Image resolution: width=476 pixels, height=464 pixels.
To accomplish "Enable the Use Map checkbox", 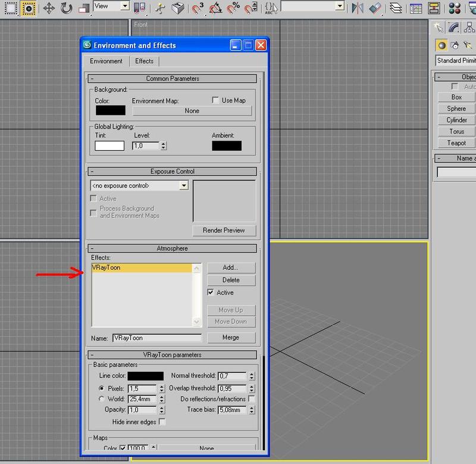I will (x=215, y=100).
